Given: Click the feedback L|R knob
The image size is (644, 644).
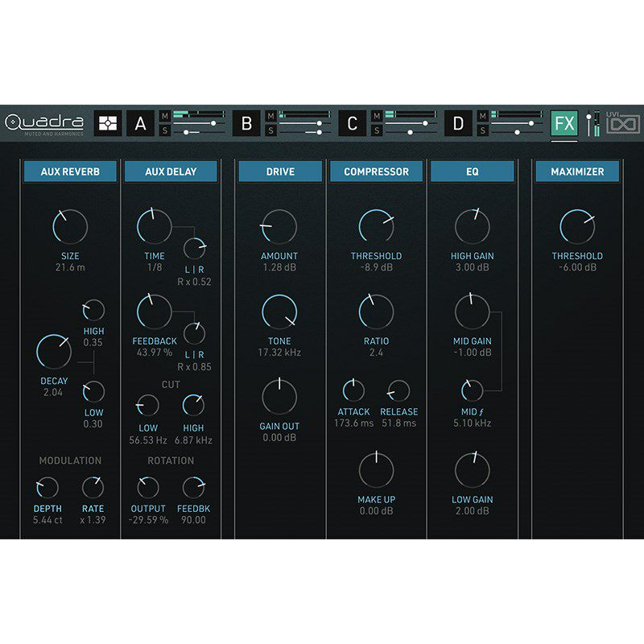Looking at the screenshot, I should [x=194, y=333].
